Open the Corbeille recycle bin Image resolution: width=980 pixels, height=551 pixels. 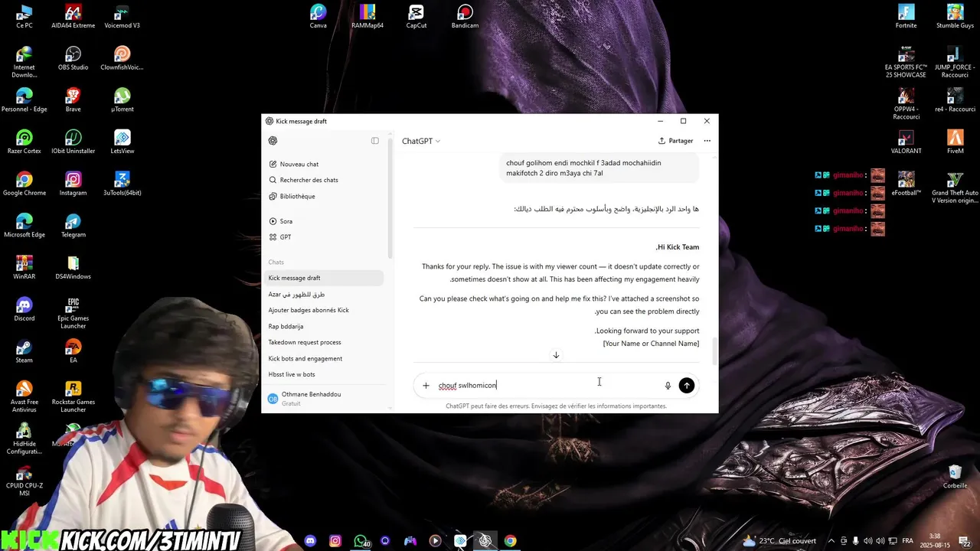tap(955, 477)
